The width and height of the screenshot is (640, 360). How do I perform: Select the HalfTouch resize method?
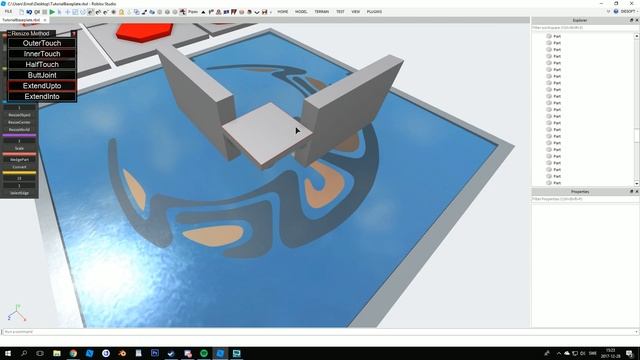pos(42,64)
